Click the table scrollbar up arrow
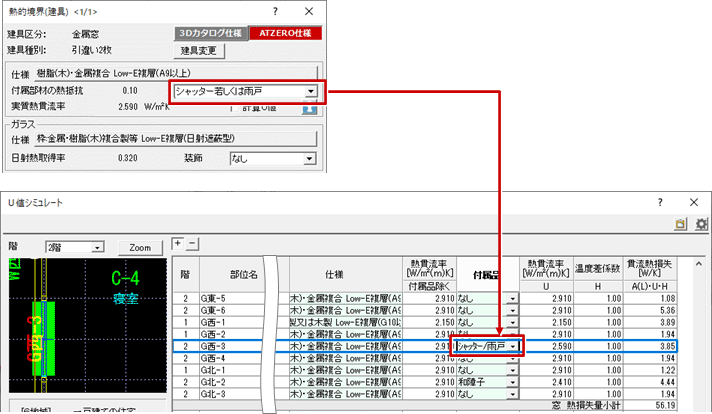The height and width of the screenshot is (414, 712). coord(699,263)
